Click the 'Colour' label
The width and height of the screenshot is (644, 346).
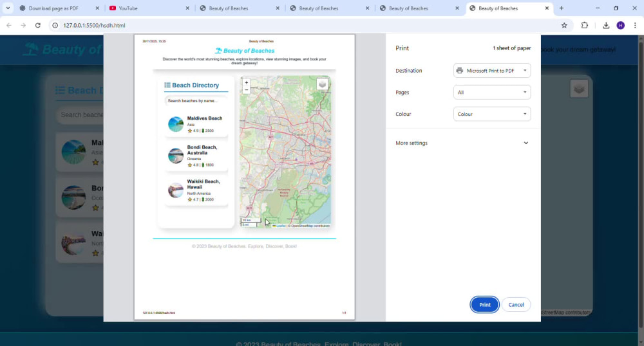(x=403, y=114)
